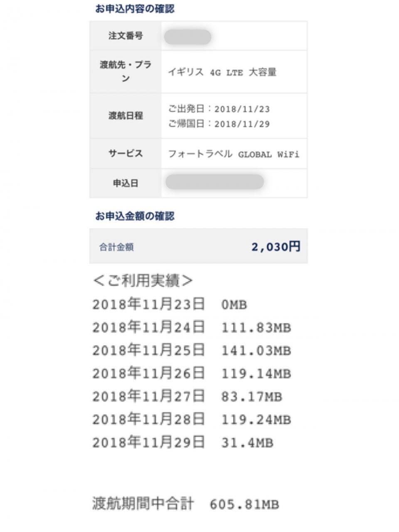
Task: Click the ご帰国日 2018/11/29 return date
Action: coord(219,124)
